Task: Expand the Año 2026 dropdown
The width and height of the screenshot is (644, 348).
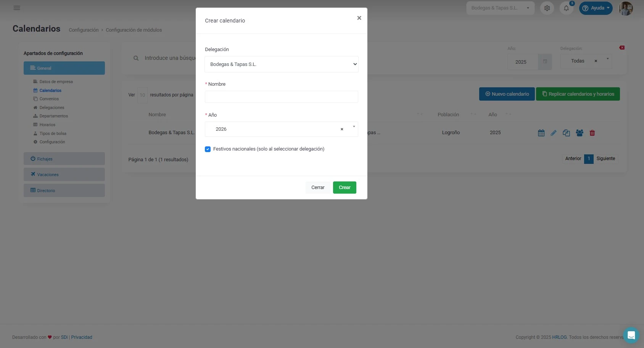Action: pyautogui.click(x=354, y=127)
